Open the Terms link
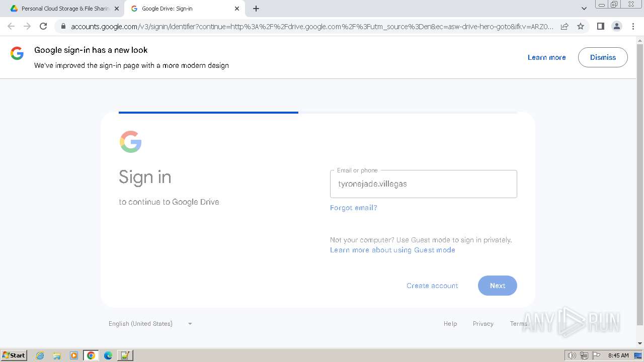Viewport: 644px width, 362px height. pos(519,324)
